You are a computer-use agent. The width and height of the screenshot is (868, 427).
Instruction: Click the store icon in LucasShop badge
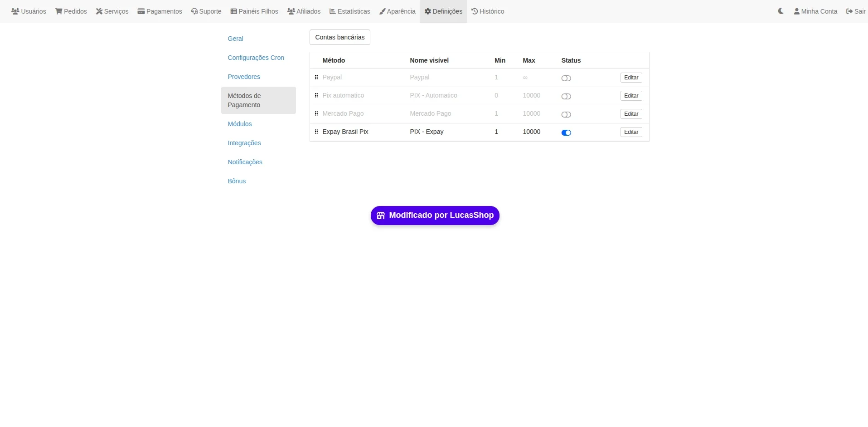click(381, 216)
